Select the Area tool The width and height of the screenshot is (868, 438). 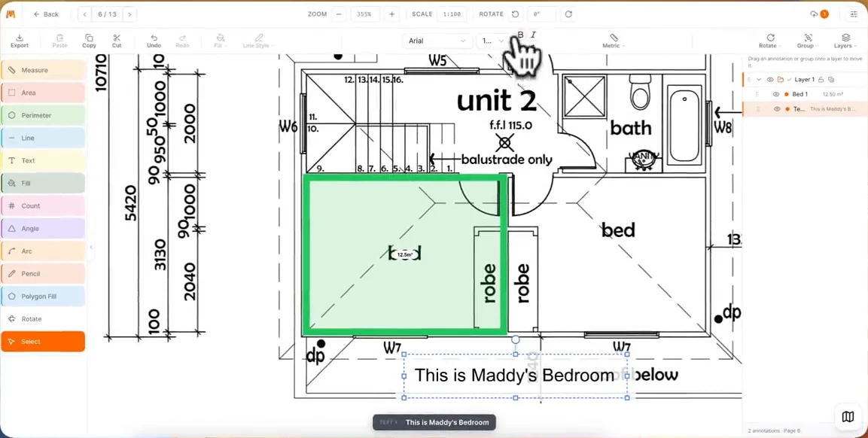(43, 93)
